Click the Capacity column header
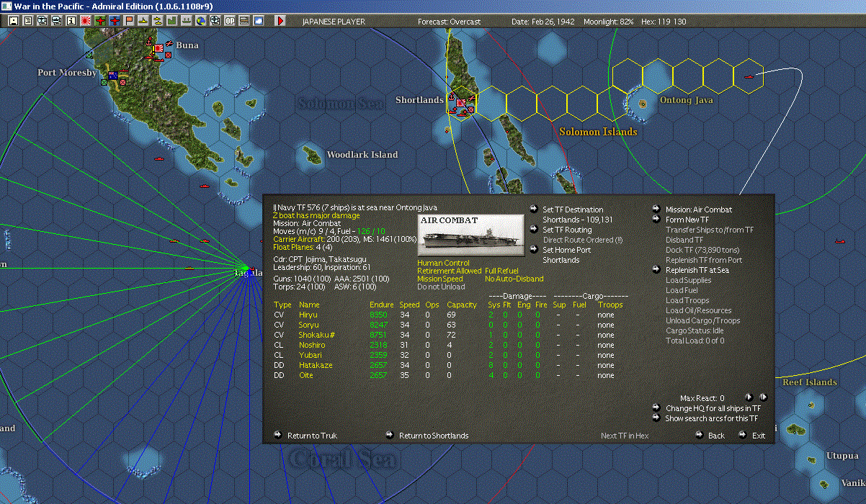This screenshot has height=504, width=866. coord(462,305)
